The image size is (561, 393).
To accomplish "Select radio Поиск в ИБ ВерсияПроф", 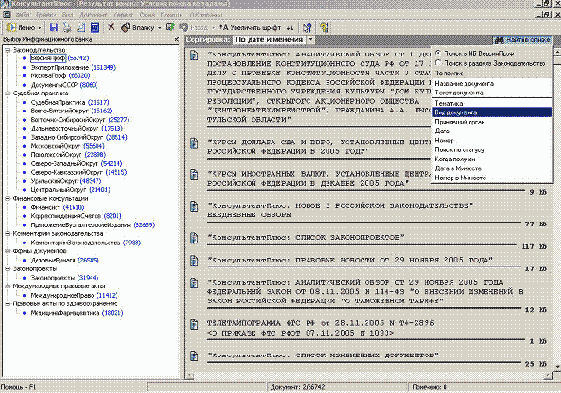I will click(x=438, y=53).
